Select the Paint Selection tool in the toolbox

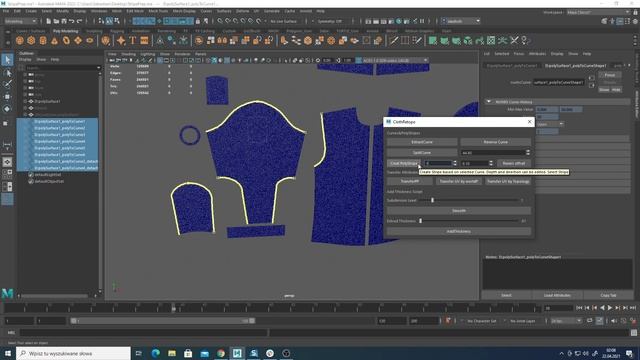(7, 84)
